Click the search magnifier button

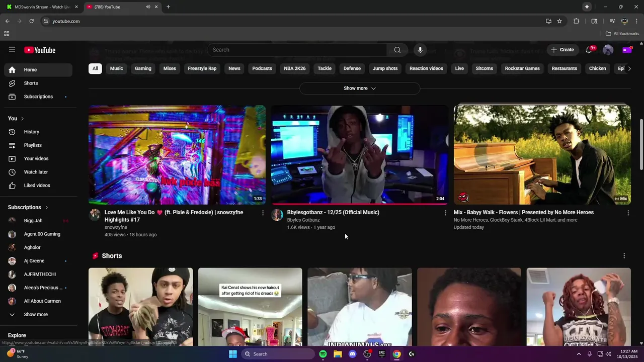pyautogui.click(x=397, y=50)
